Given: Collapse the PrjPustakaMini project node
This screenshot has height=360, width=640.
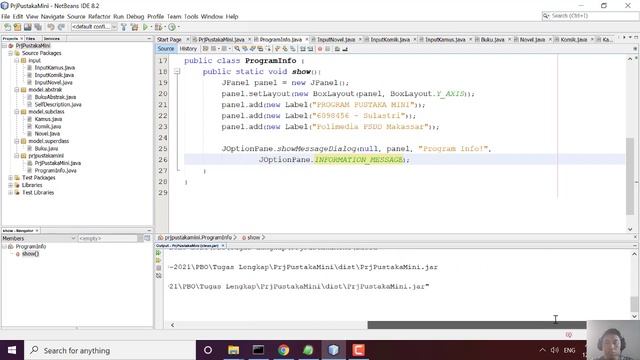Looking at the screenshot, I should (4, 46).
